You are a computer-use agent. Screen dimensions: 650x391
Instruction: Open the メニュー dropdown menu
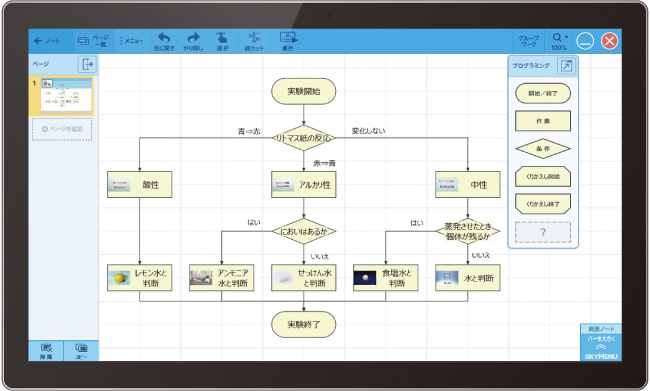131,41
